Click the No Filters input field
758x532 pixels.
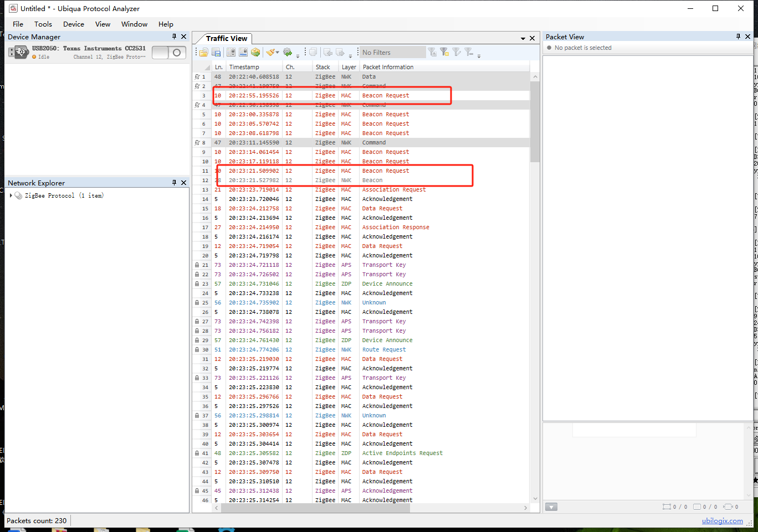point(393,52)
